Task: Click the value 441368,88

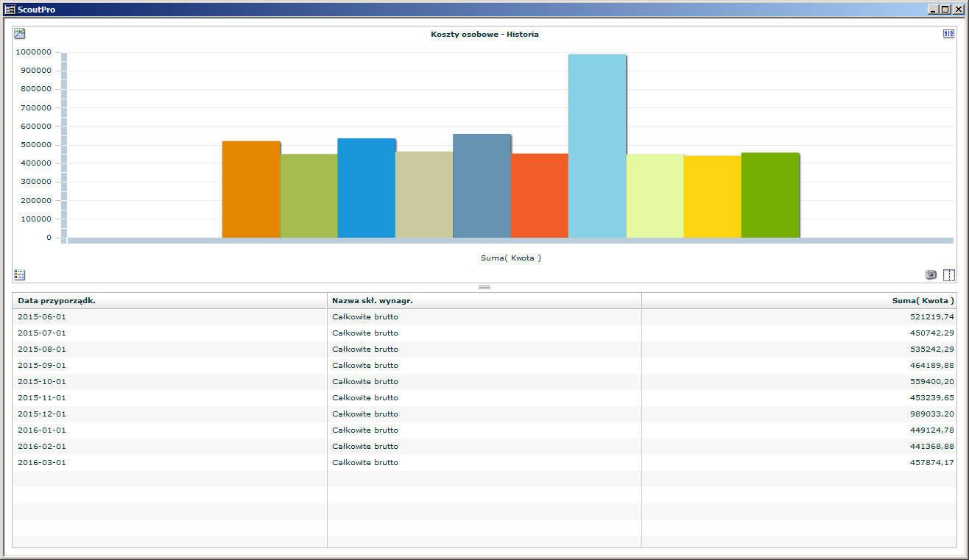Action: (x=932, y=446)
